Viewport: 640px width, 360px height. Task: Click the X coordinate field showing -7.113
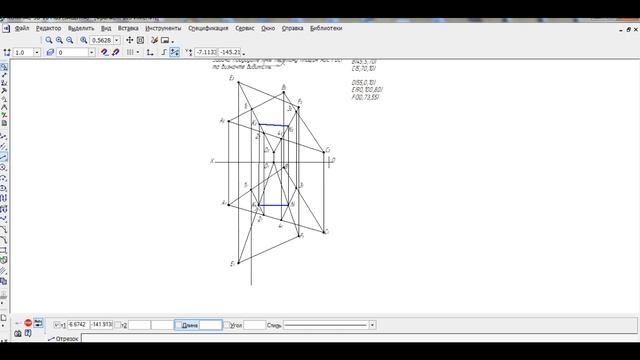coord(206,52)
